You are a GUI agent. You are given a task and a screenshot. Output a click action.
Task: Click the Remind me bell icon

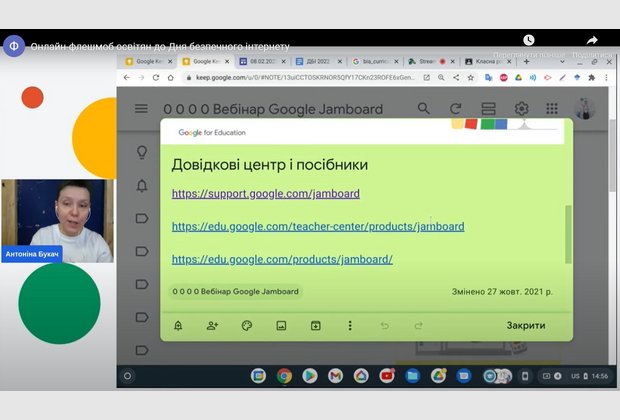(178, 326)
